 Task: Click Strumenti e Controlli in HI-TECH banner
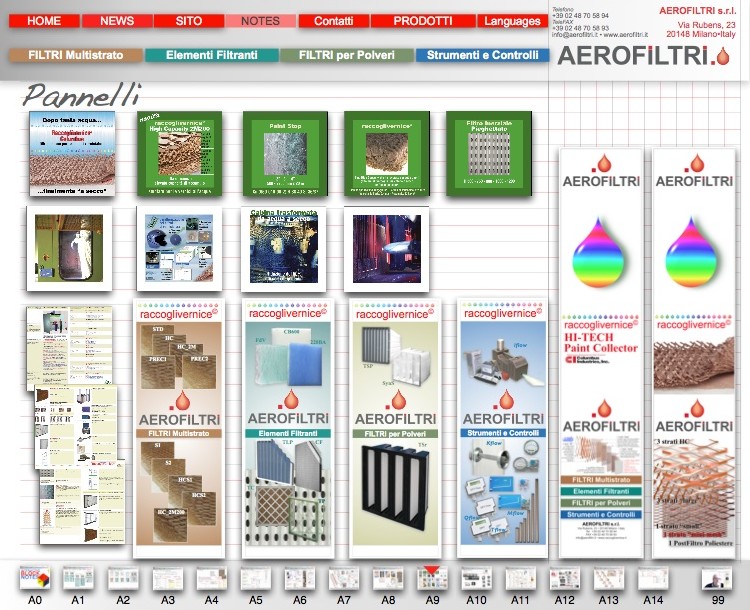601,515
